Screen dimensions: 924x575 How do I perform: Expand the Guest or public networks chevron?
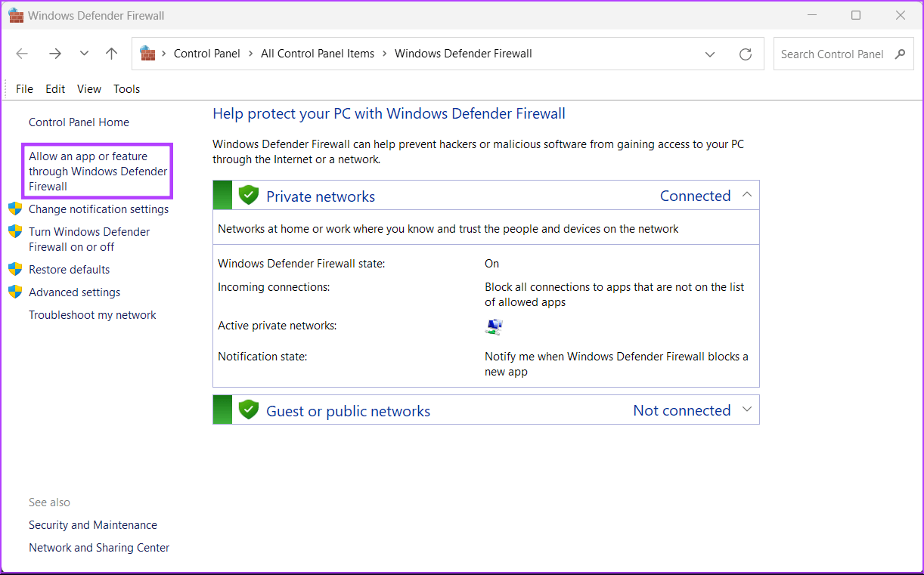(x=747, y=410)
